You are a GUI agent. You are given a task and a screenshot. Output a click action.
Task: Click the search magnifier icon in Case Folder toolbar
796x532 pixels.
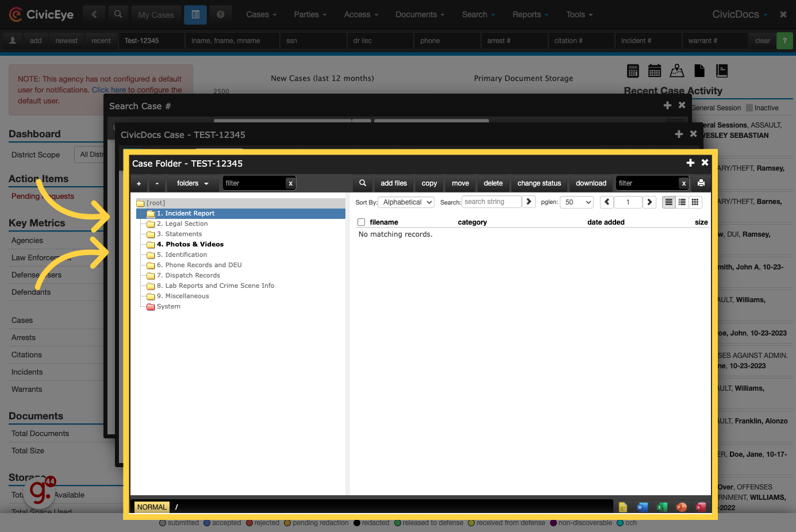363,183
